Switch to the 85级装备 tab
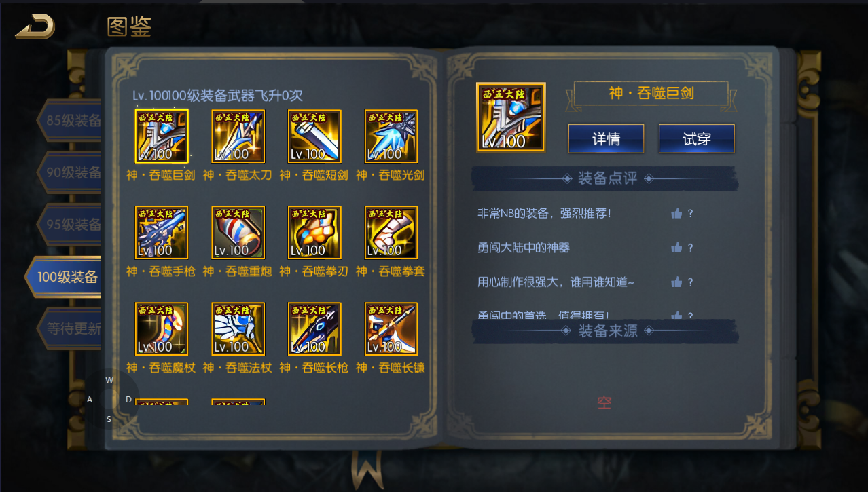The width and height of the screenshot is (868, 492). pos(71,121)
